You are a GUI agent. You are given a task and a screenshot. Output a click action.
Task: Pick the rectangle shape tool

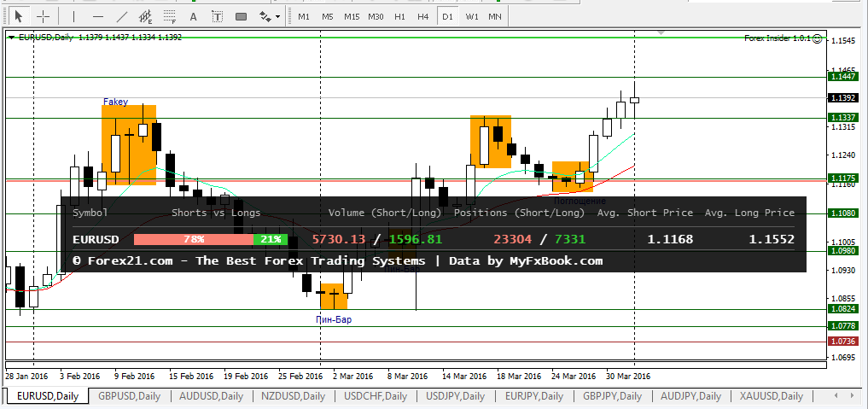[x=241, y=16]
